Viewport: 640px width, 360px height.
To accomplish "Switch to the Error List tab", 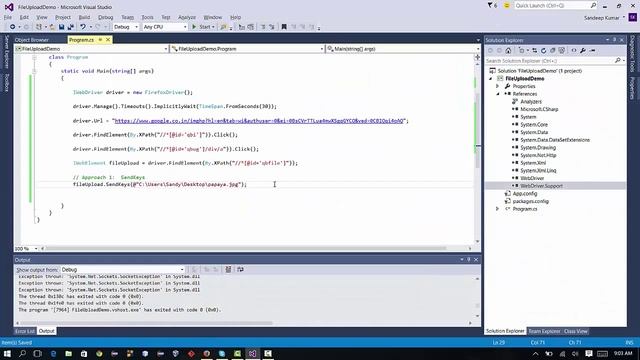I will (25, 331).
